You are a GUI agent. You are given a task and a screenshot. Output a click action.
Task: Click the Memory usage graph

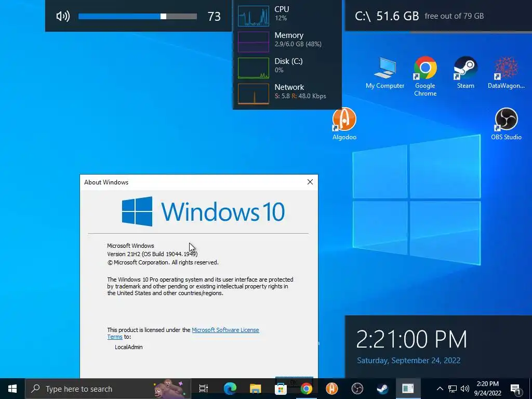point(254,42)
